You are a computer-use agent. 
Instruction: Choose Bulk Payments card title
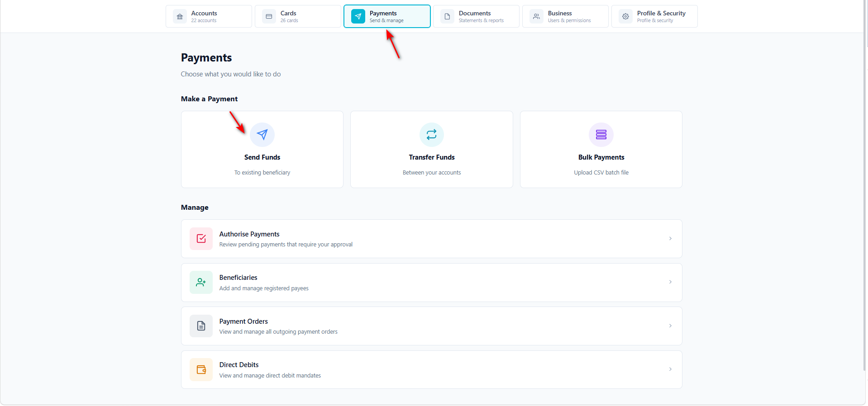click(601, 157)
